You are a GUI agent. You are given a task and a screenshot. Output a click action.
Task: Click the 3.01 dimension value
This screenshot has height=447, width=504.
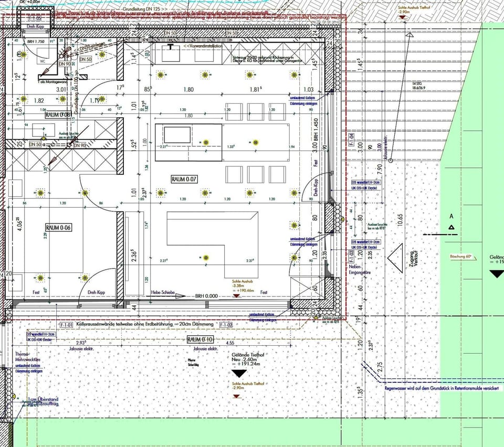tap(61, 90)
